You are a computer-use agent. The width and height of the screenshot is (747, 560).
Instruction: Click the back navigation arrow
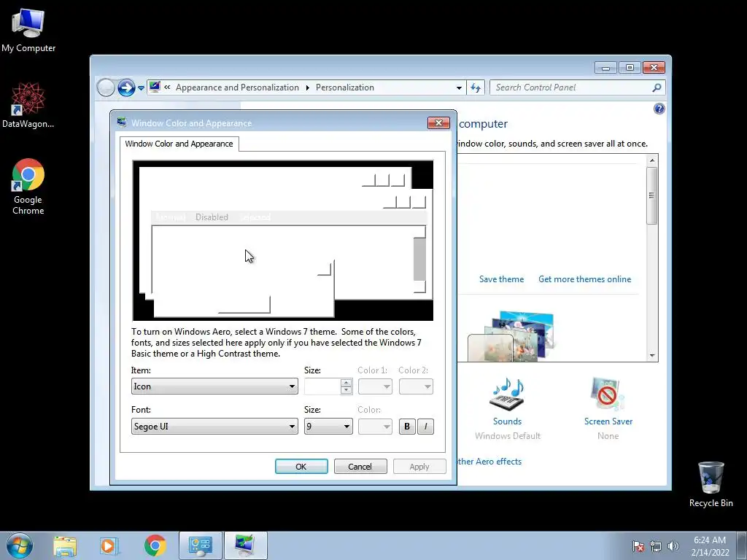106,87
